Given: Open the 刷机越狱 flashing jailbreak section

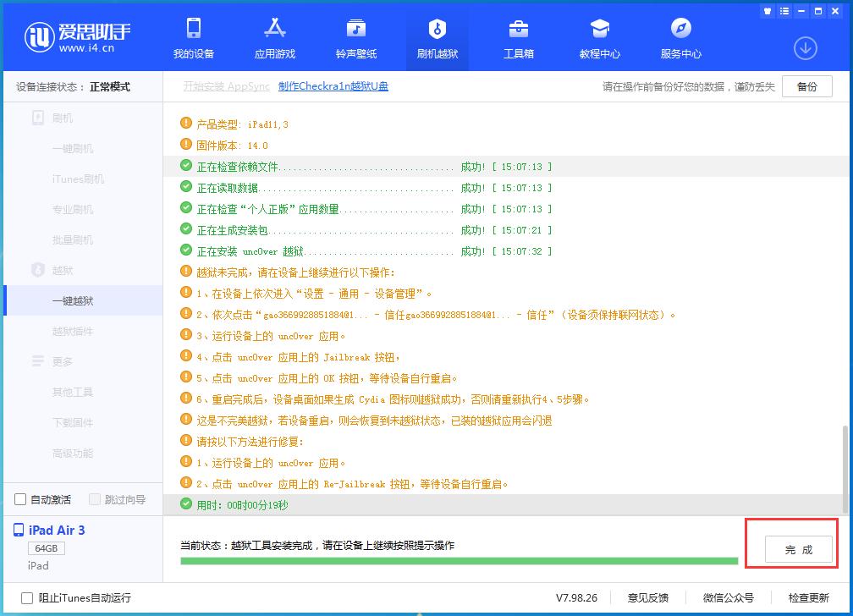Looking at the screenshot, I should pyautogui.click(x=437, y=39).
